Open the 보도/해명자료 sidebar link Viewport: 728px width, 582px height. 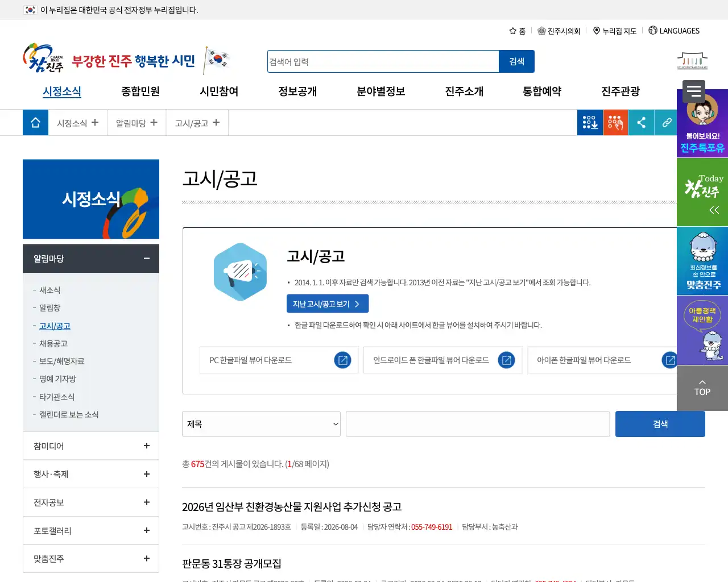point(61,361)
